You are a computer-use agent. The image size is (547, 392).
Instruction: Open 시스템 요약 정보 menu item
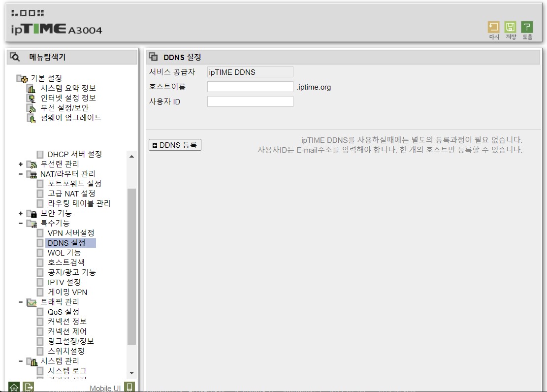(x=68, y=88)
